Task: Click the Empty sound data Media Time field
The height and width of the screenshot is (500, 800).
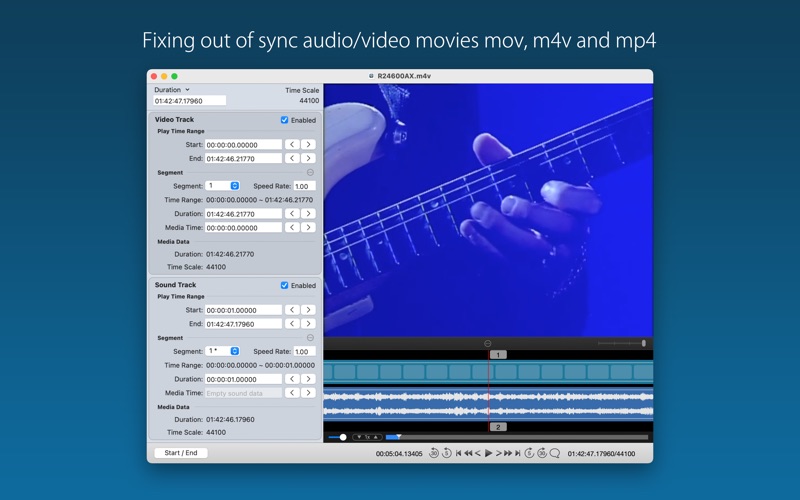Action: 243,392
